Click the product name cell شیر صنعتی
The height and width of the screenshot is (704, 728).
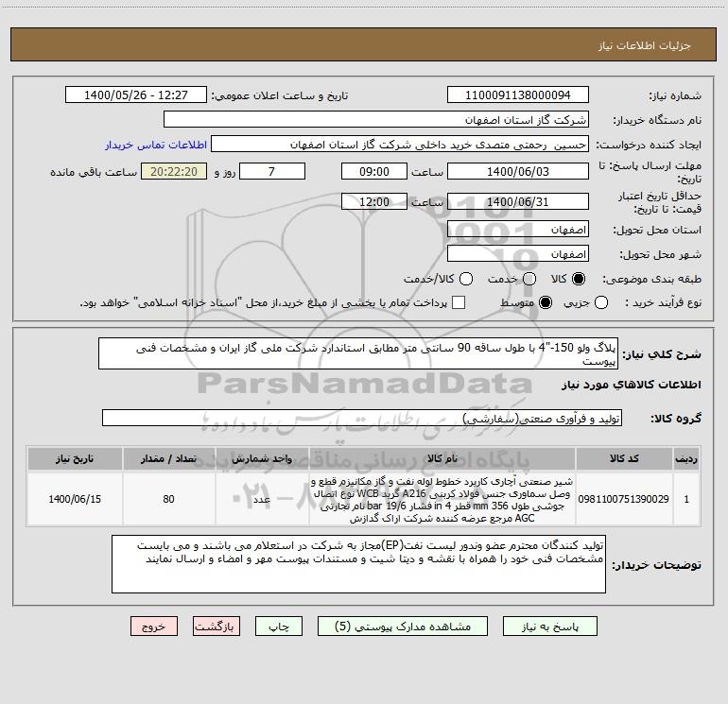pyautogui.click(x=442, y=499)
